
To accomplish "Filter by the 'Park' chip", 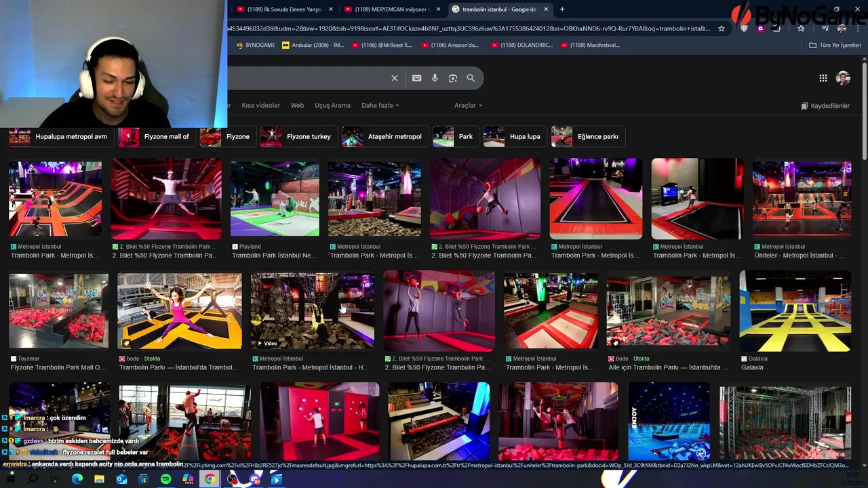I will pyautogui.click(x=455, y=136).
